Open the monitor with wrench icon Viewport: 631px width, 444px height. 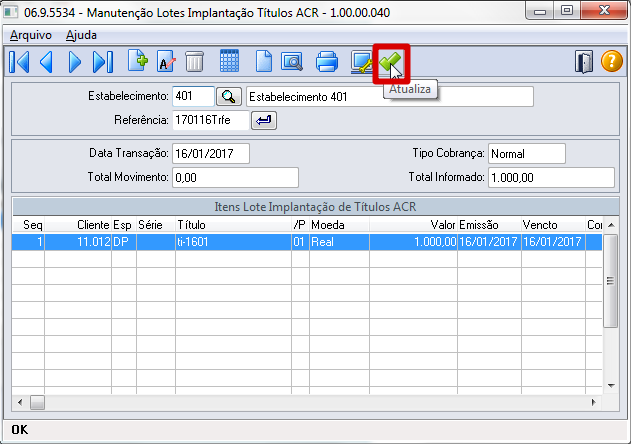362,62
